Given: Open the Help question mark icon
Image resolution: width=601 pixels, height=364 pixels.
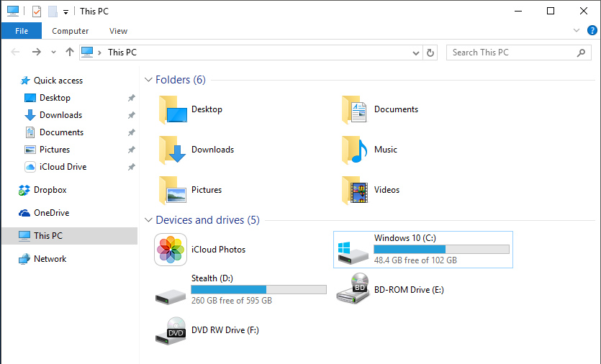Looking at the screenshot, I should [x=592, y=30].
